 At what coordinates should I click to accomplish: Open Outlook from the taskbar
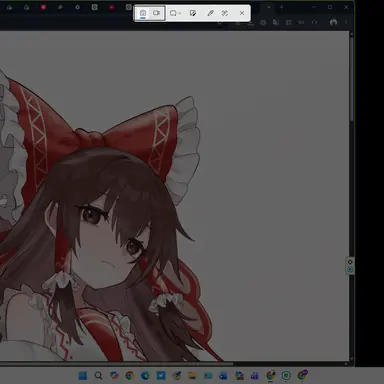[x=223, y=376]
